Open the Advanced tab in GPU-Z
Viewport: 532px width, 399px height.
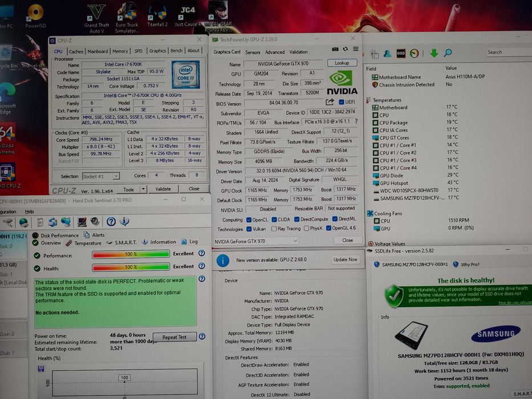tap(275, 52)
